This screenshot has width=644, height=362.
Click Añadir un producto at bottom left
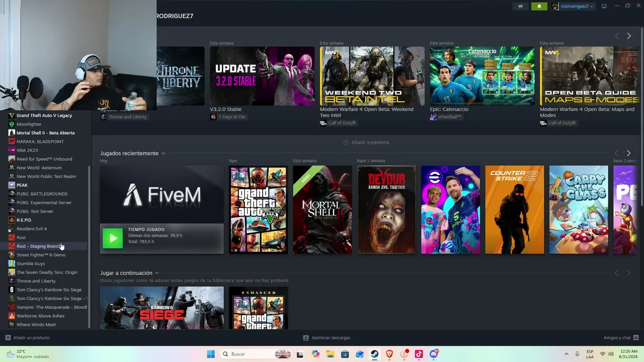pyautogui.click(x=28, y=338)
